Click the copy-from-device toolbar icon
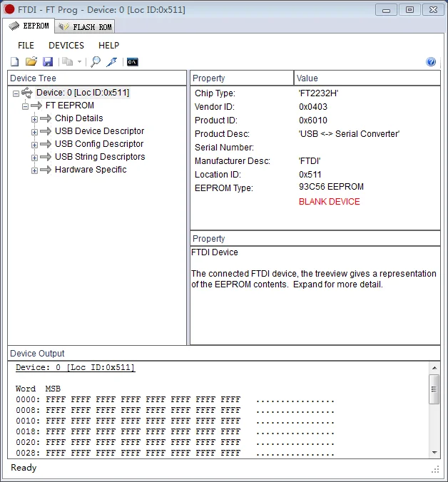Screen dimensions: 448x482 67,62
